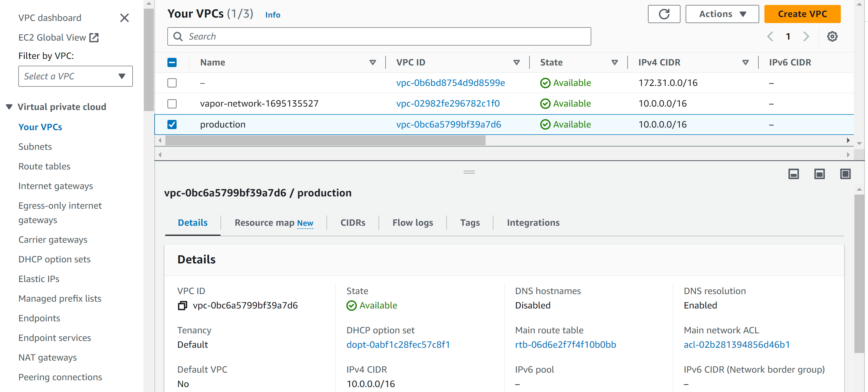The width and height of the screenshot is (868, 392).
Task: Click table horizontal scroll right arrow
Action: point(848,140)
